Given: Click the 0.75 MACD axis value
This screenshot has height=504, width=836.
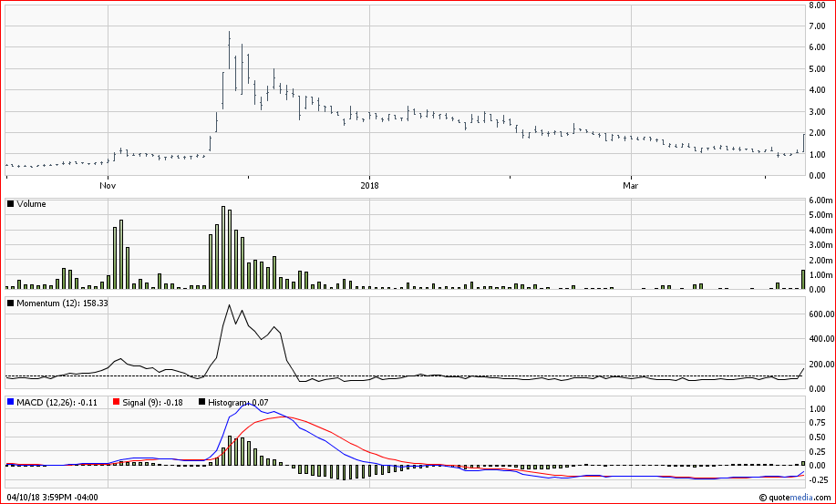Looking at the screenshot, I should click(817, 423).
